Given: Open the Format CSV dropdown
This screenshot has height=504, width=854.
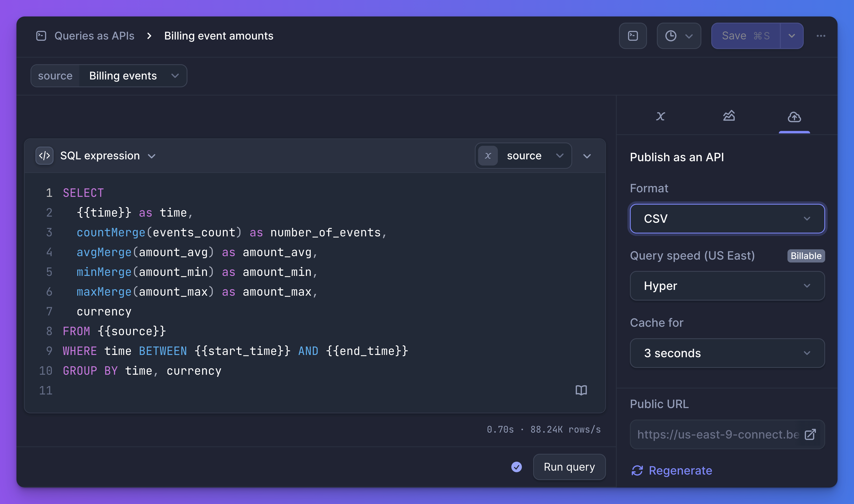Looking at the screenshot, I should click(x=727, y=219).
